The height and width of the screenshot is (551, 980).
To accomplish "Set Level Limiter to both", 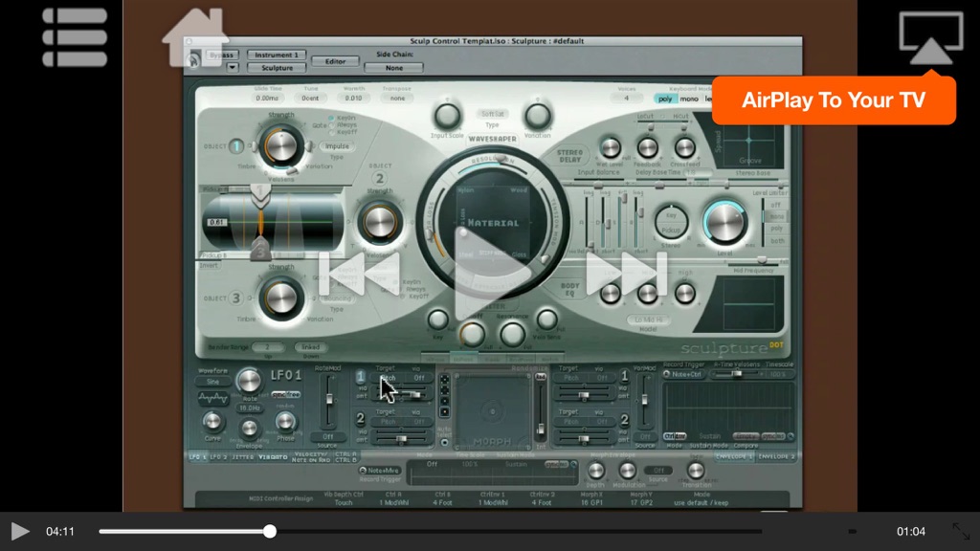I will pyautogui.click(x=776, y=240).
